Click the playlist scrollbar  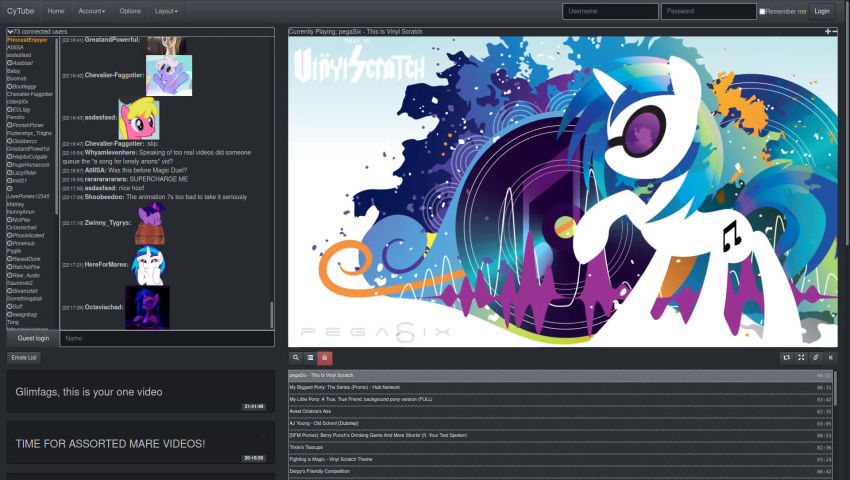click(836, 387)
